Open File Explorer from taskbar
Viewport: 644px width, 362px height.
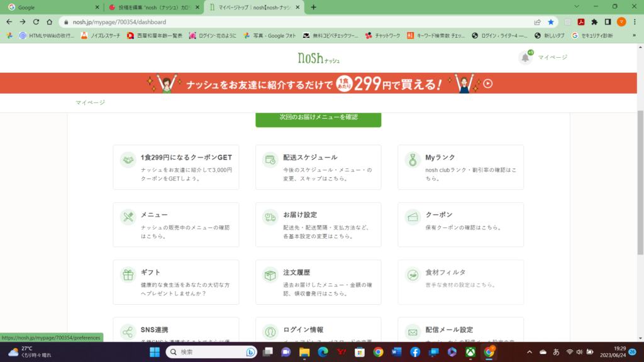304,352
